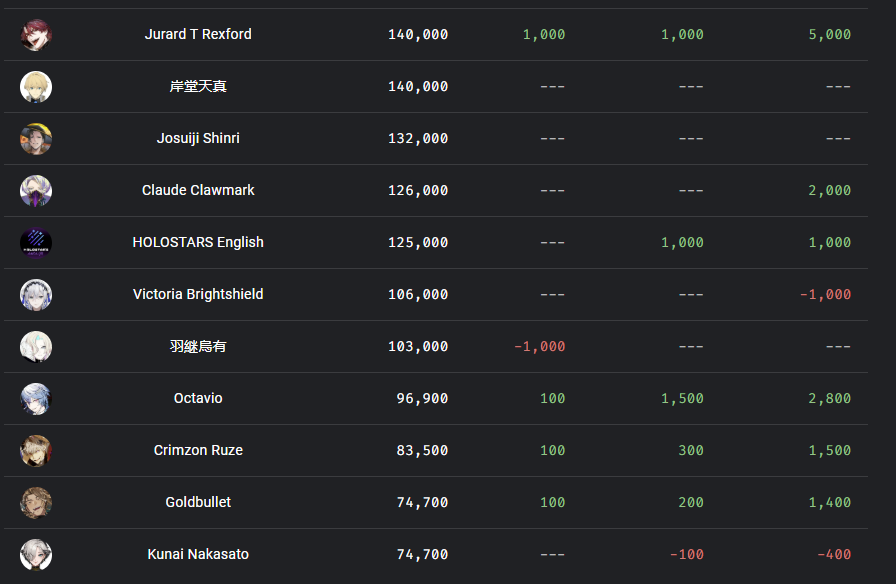Select Victoria Brightshield's avatar icon
Viewport: 896px width, 584px height.
36,295
